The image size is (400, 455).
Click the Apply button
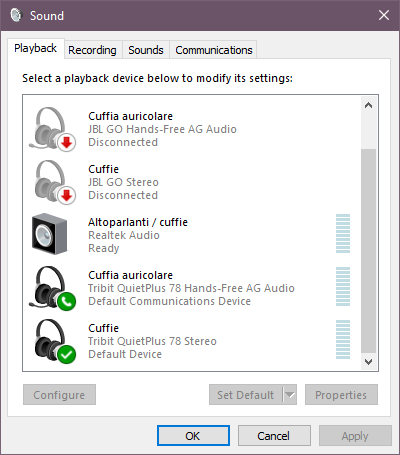355,436
